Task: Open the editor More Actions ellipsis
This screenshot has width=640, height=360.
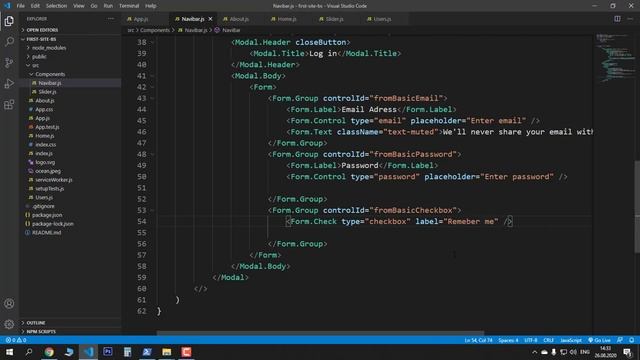Action: [x=630, y=19]
